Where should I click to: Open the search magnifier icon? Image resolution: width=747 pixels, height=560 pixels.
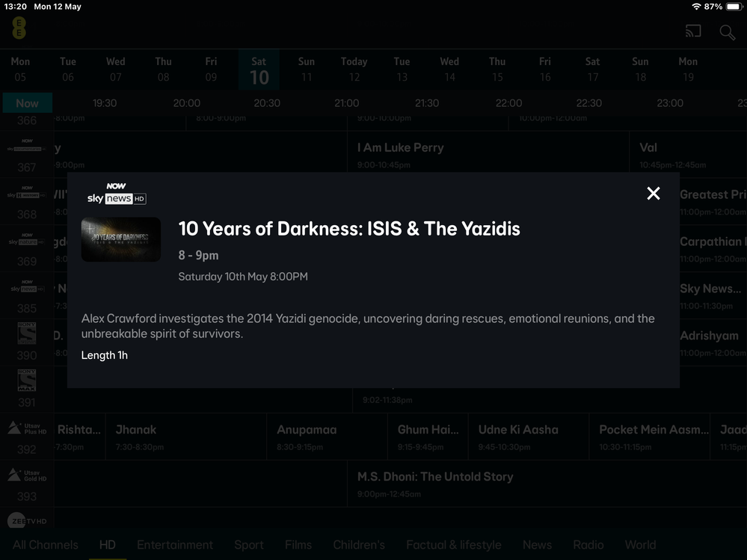click(x=727, y=32)
